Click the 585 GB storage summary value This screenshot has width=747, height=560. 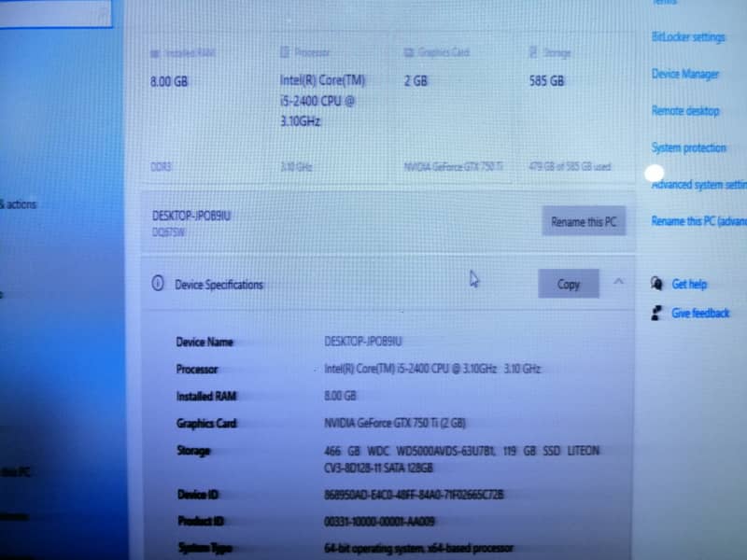pos(546,81)
